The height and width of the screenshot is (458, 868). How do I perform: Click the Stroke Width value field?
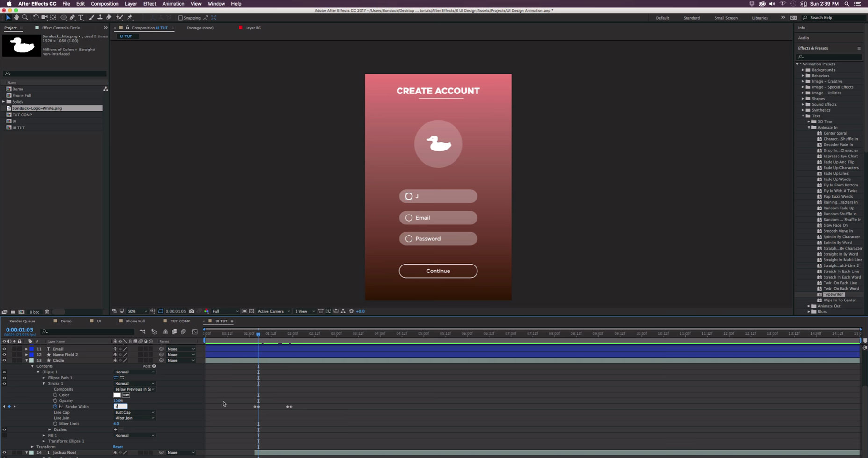click(120, 407)
